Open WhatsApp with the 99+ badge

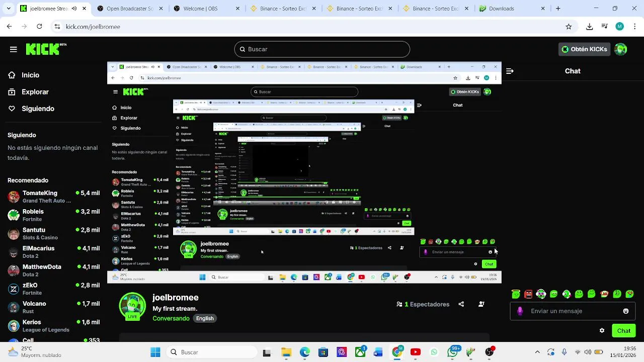pos(453,352)
